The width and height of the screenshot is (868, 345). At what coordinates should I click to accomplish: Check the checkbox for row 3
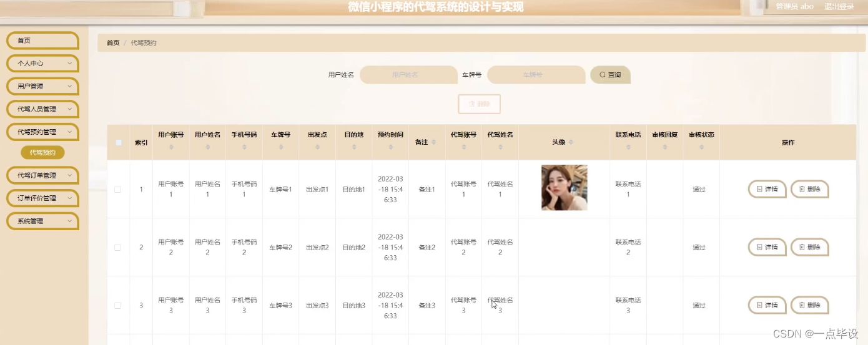[117, 305]
